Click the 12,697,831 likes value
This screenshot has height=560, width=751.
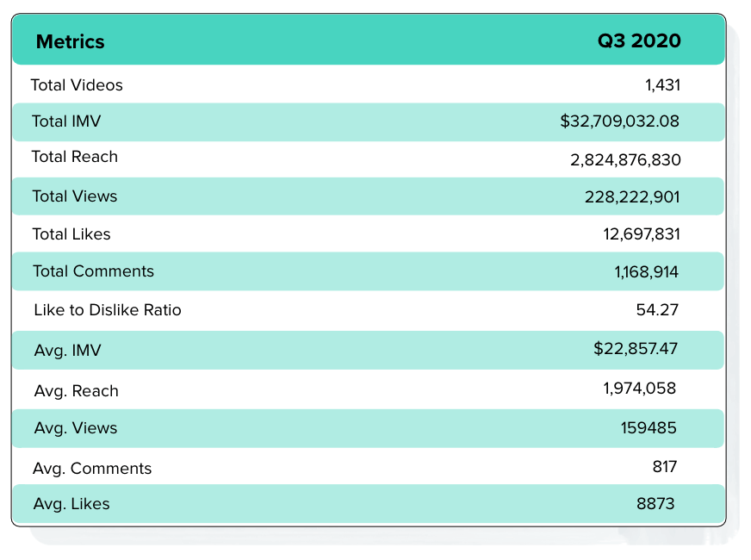[642, 233]
